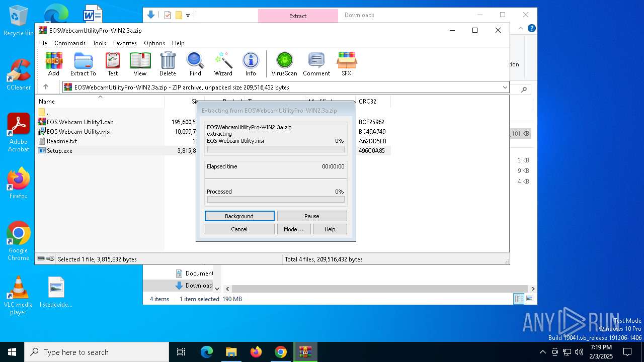This screenshot has height=362, width=644.
Task: Switch Explorer to details view
Action: point(519,299)
